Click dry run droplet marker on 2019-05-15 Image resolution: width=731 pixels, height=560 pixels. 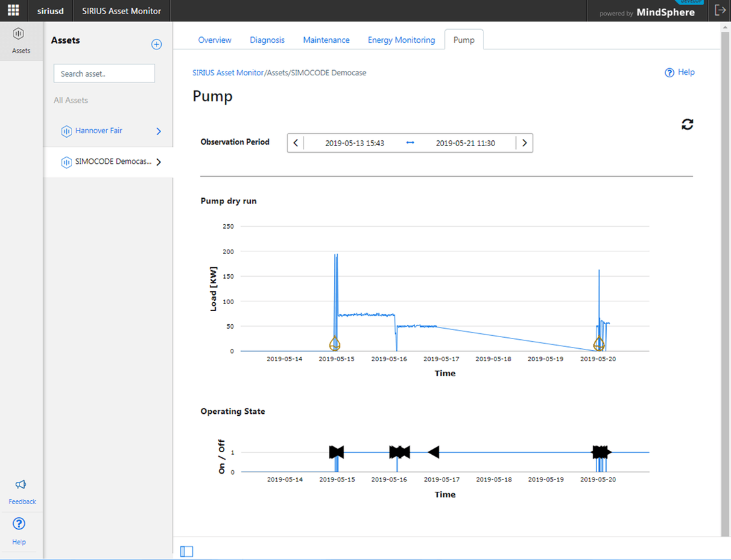tap(335, 344)
